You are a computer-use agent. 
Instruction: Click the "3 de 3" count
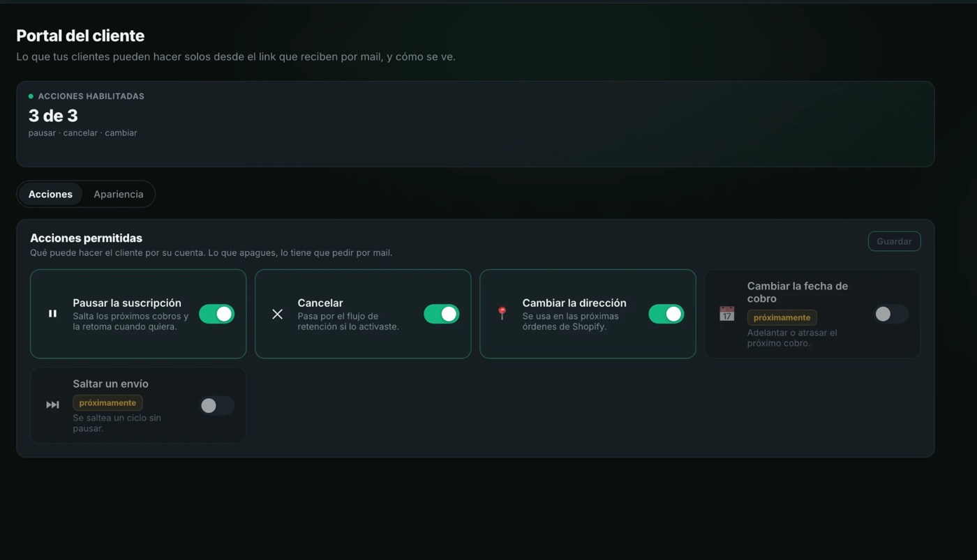point(53,116)
